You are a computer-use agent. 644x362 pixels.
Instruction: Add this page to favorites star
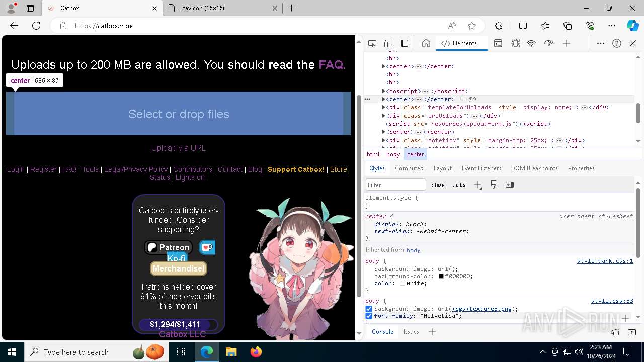[x=472, y=26]
